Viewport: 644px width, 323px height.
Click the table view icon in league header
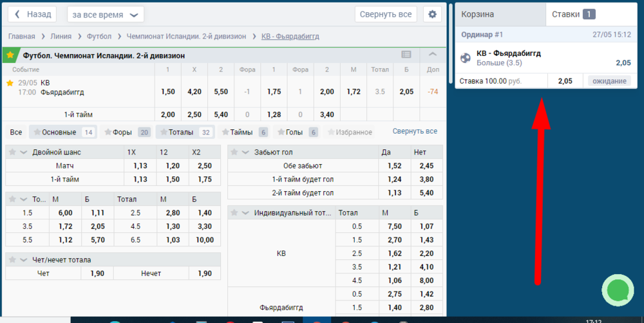(x=406, y=55)
